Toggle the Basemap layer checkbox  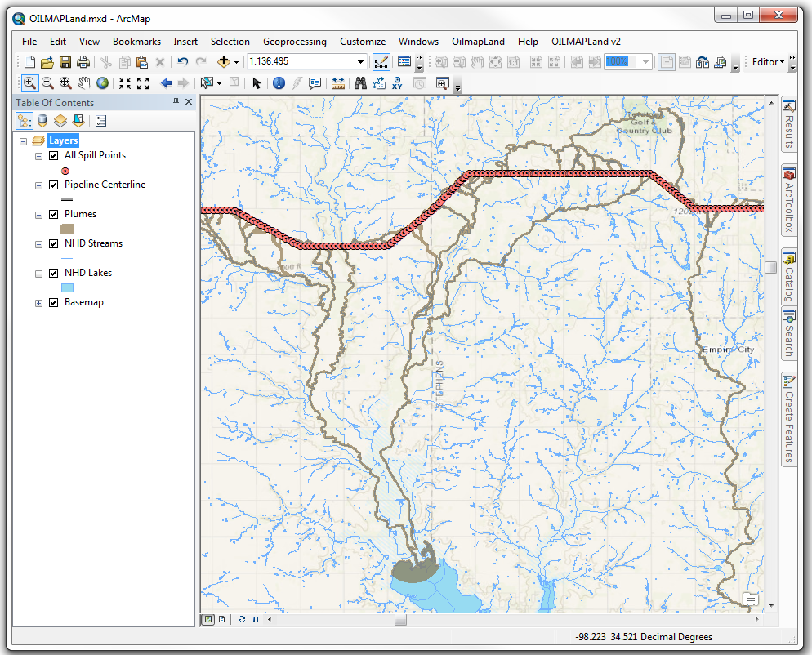coord(54,302)
